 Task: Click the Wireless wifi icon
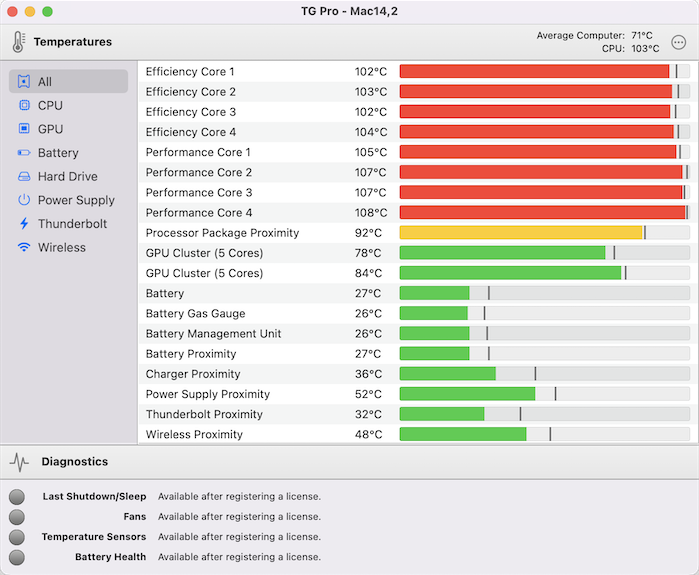(x=24, y=247)
